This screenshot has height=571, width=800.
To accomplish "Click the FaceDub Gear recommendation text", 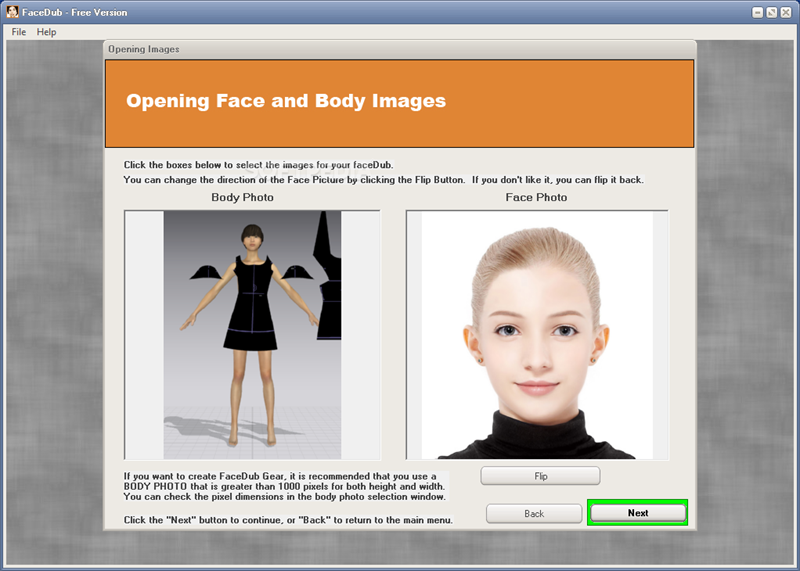I will pyautogui.click(x=285, y=486).
